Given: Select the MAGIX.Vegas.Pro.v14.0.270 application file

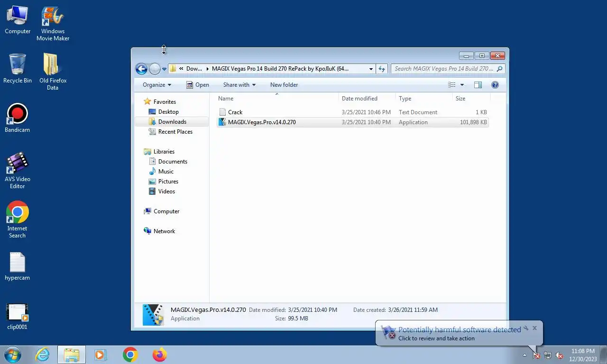Looking at the screenshot, I should 352,122.
